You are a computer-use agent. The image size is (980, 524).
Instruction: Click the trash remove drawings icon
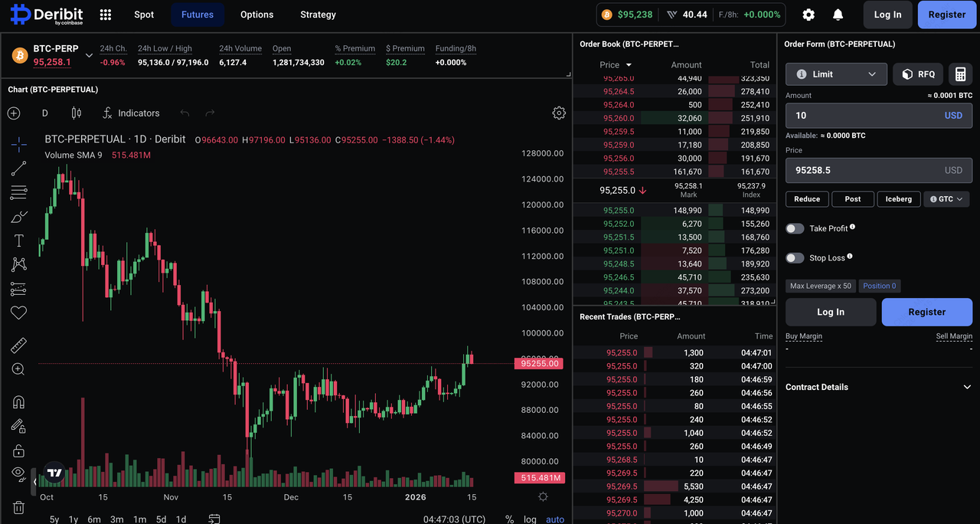19,507
